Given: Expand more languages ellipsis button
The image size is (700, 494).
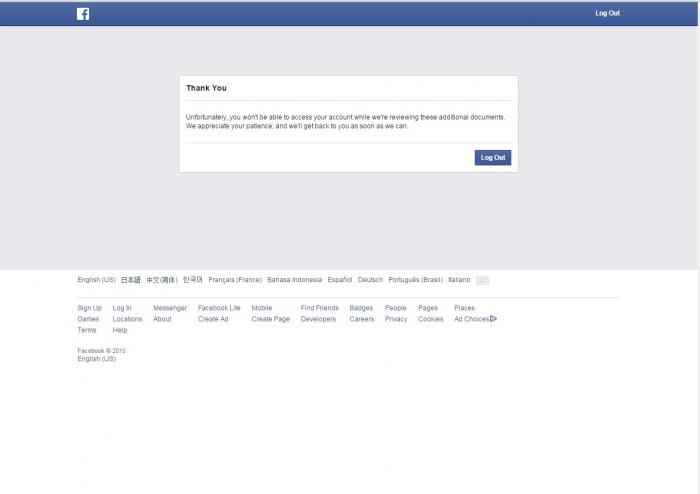Looking at the screenshot, I should pos(482,280).
